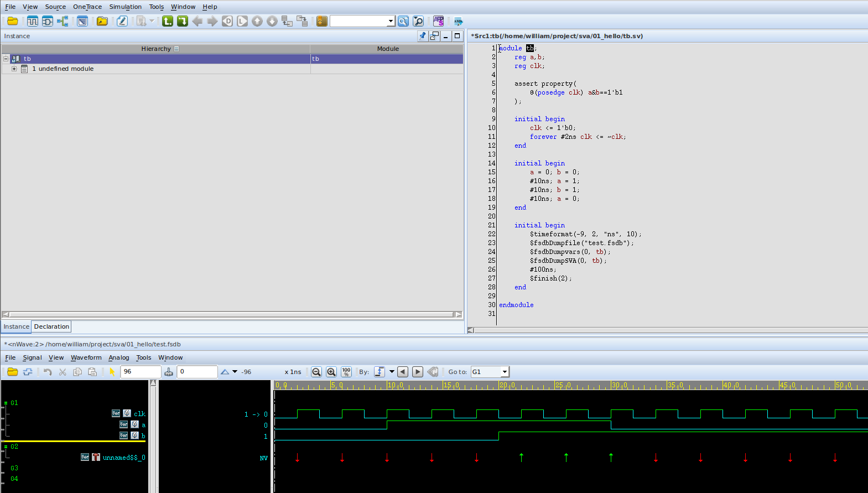Click the cursor time field showing 96
This screenshot has width=868, height=493.
(141, 372)
